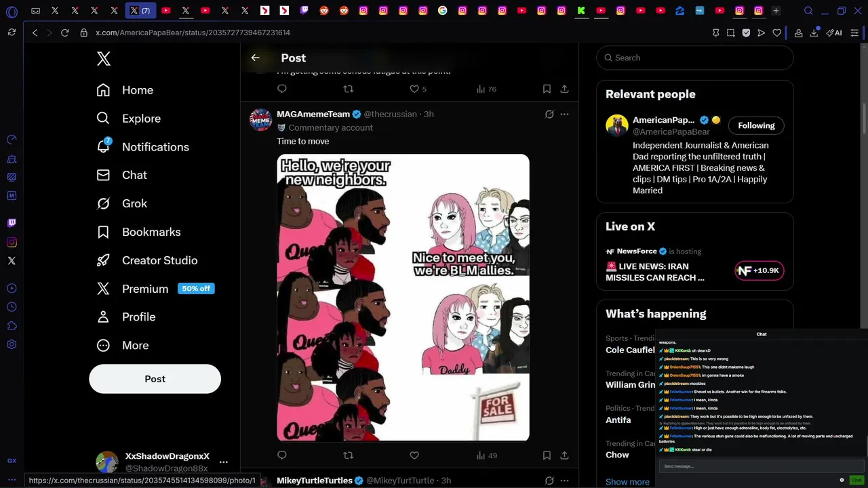Open the Chow trending topic
This screenshot has width=868, height=488.
pos(617,455)
